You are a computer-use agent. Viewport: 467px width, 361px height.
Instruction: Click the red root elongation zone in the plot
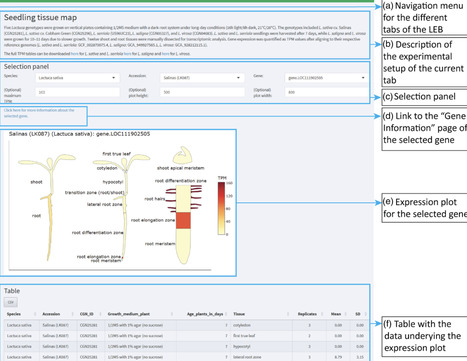[183, 220]
